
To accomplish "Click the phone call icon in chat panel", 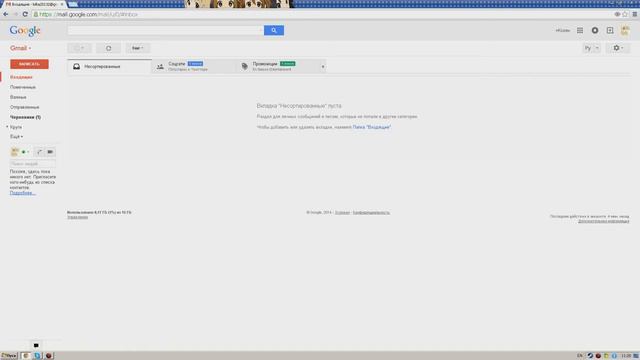I will [x=39, y=152].
